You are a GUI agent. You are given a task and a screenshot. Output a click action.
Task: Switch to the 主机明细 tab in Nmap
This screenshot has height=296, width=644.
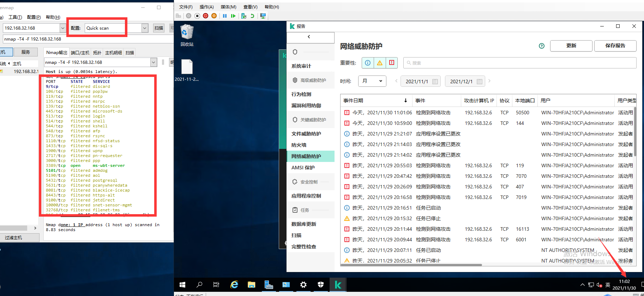click(x=114, y=53)
